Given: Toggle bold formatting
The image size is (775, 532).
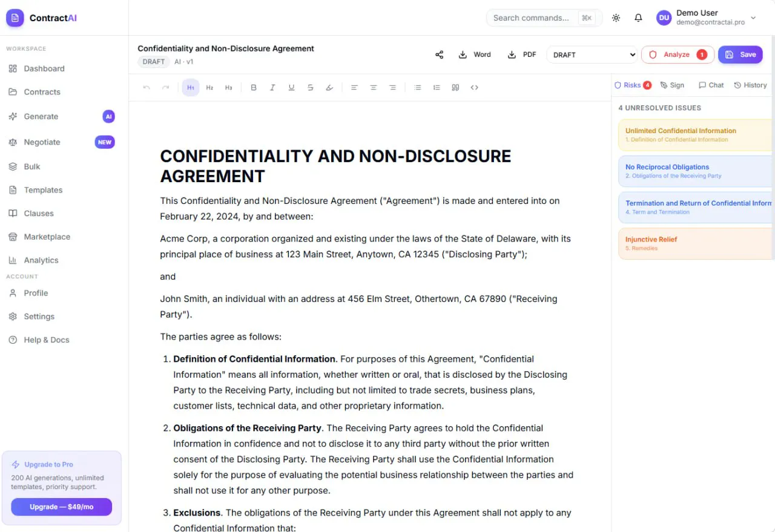Looking at the screenshot, I should click(254, 88).
